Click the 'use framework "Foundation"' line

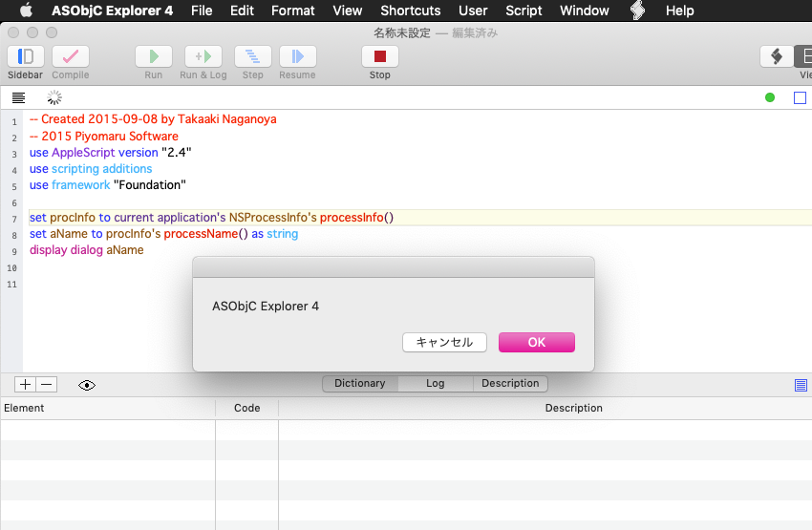(108, 184)
